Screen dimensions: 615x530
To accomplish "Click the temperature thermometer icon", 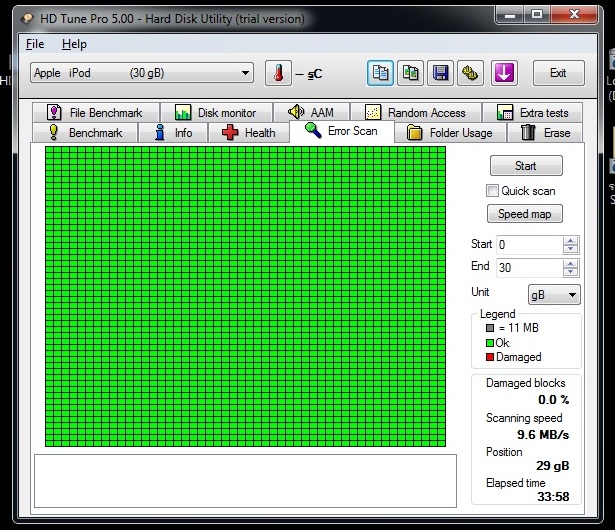I will coord(278,73).
